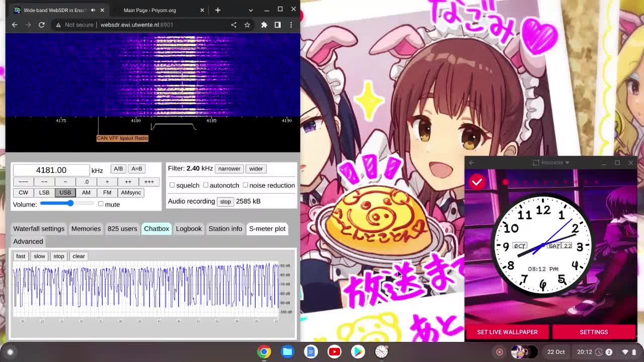
Task: Enable the squelch checkbox
Action: [172, 185]
